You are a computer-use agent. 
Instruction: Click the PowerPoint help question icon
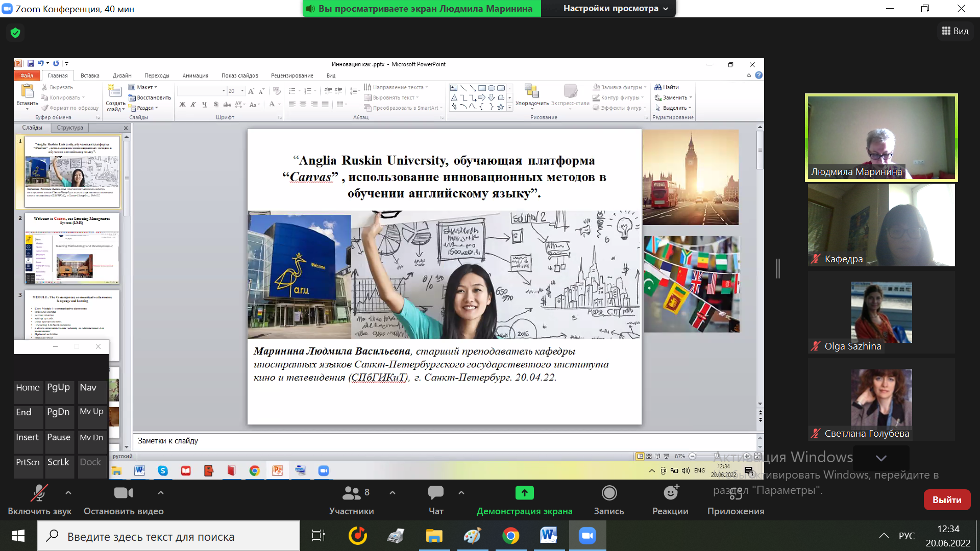(759, 76)
